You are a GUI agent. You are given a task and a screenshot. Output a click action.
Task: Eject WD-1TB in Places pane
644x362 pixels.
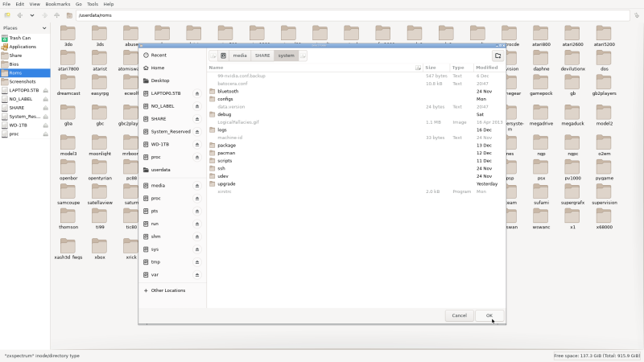coord(46,125)
